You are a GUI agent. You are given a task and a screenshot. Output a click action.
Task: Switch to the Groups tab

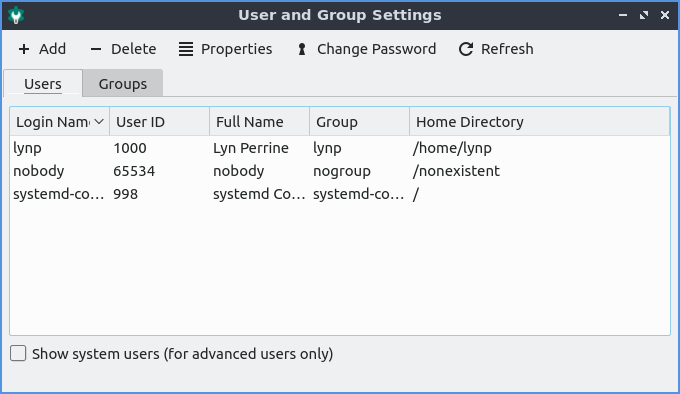pos(123,84)
